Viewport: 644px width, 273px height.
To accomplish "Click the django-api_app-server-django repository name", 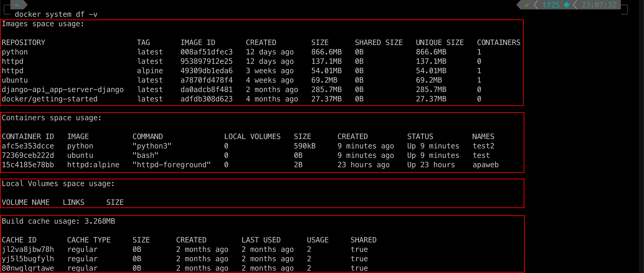I will (x=63, y=90).
